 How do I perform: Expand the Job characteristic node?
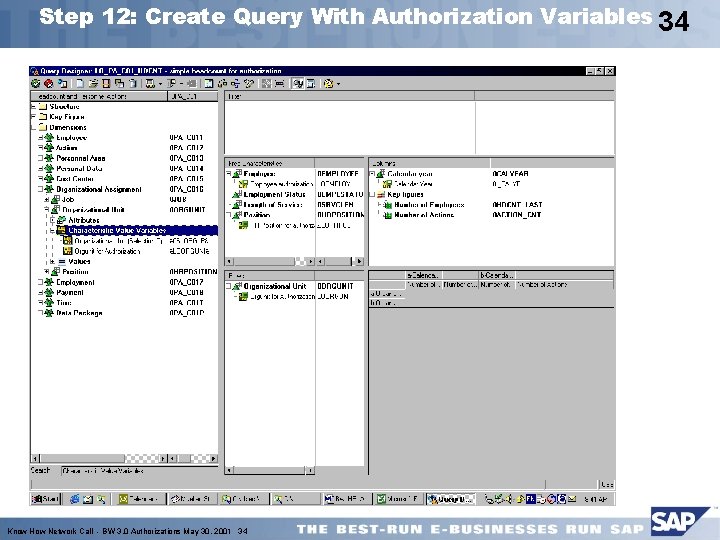point(47,199)
